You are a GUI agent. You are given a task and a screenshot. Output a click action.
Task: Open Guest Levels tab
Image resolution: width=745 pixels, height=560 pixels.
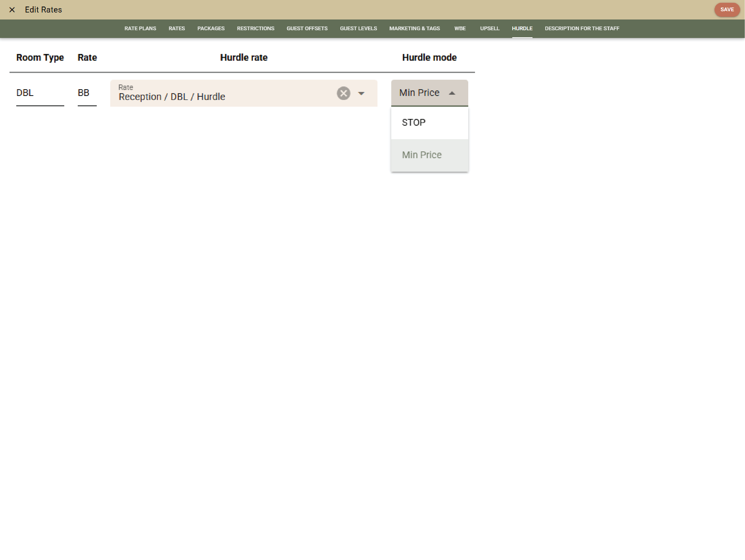(358, 29)
